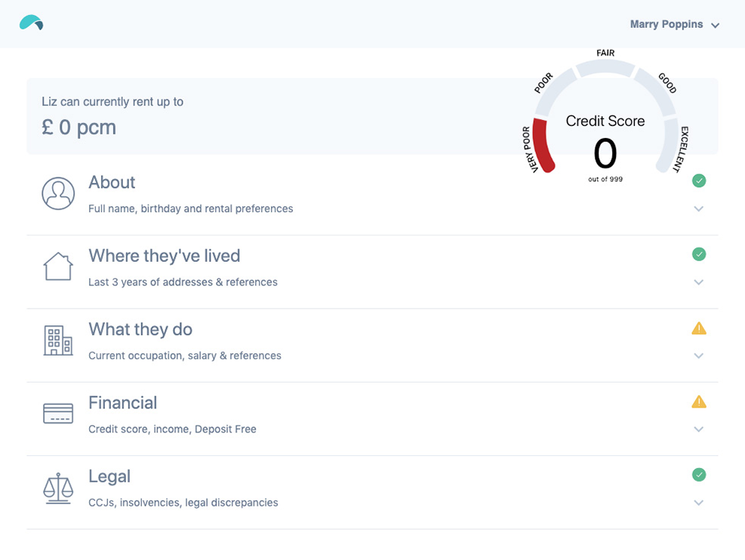Expand the Legal section chevron
The image size is (745, 560).
(699, 503)
